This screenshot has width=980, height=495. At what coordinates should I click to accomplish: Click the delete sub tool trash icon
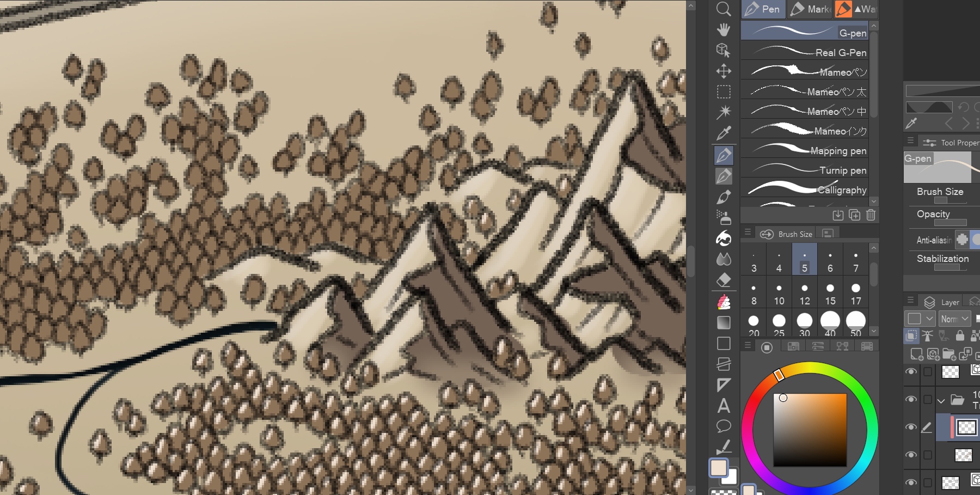pos(871,215)
